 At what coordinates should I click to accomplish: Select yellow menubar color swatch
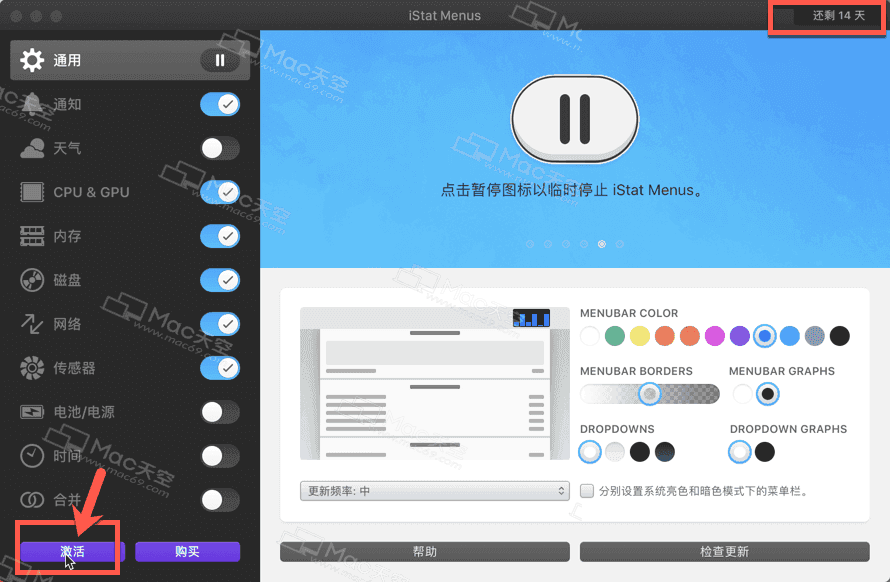pos(640,336)
